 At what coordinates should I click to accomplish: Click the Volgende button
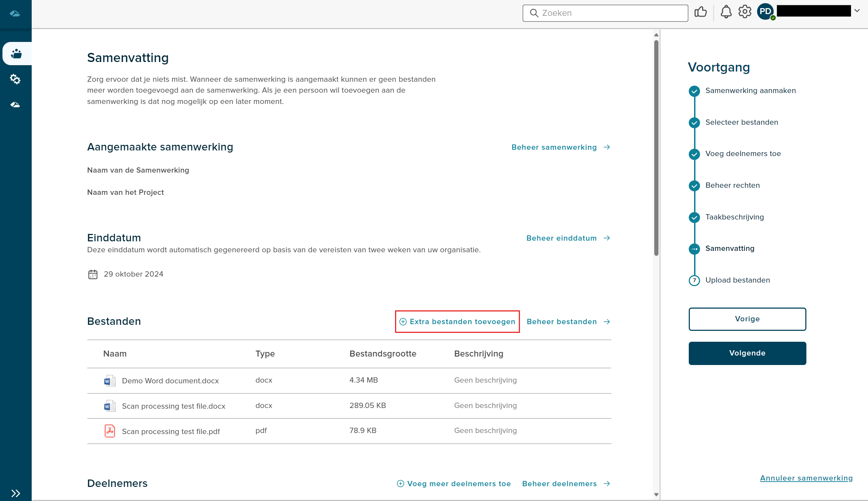pyautogui.click(x=747, y=353)
